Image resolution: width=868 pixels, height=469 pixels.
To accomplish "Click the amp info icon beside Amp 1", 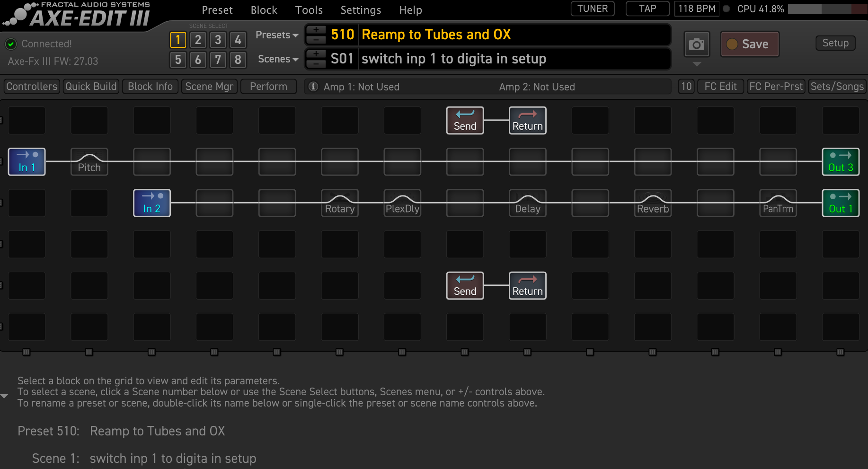I will [313, 87].
